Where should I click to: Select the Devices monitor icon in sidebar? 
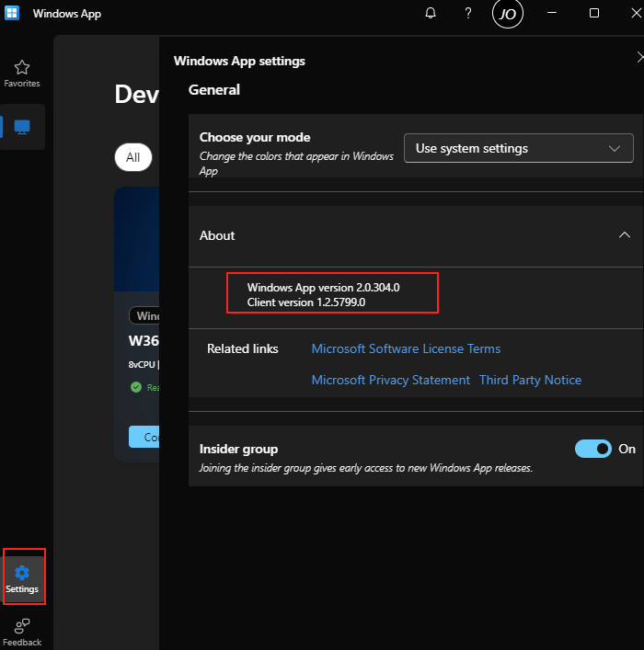(x=22, y=127)
